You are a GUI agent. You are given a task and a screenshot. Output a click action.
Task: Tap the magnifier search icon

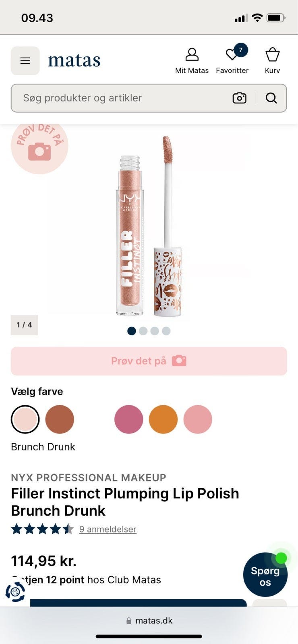pos(271,98)
